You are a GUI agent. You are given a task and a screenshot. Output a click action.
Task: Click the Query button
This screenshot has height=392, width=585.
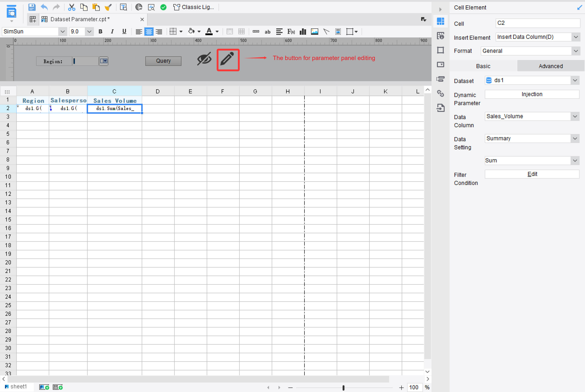click(x=163, y=61)
